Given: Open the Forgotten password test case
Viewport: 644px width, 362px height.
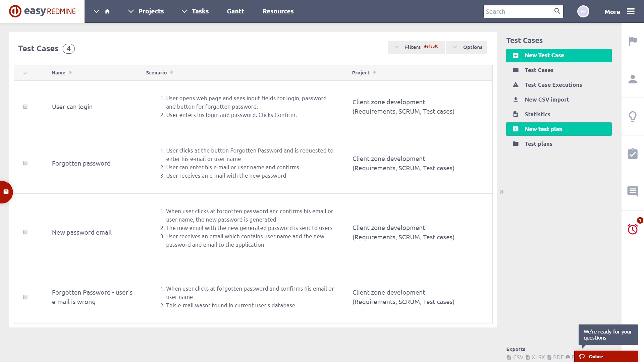Looking at the screenshot, I should 81,163.
